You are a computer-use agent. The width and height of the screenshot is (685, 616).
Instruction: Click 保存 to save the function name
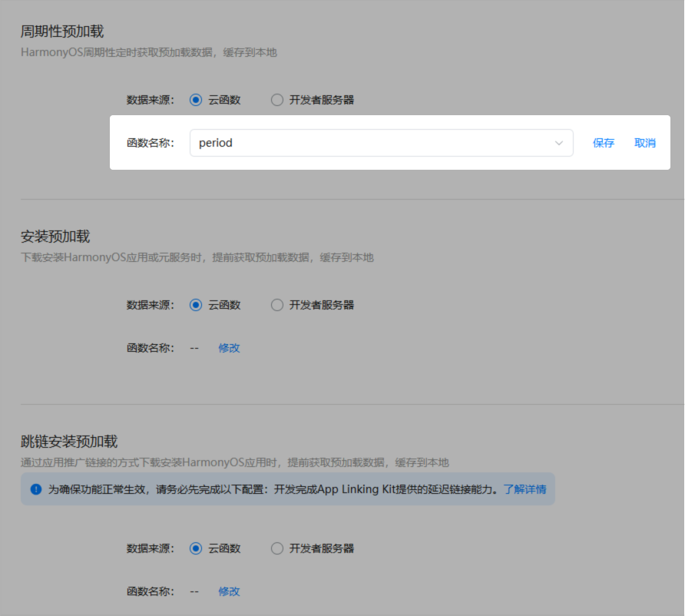[604, 143]
